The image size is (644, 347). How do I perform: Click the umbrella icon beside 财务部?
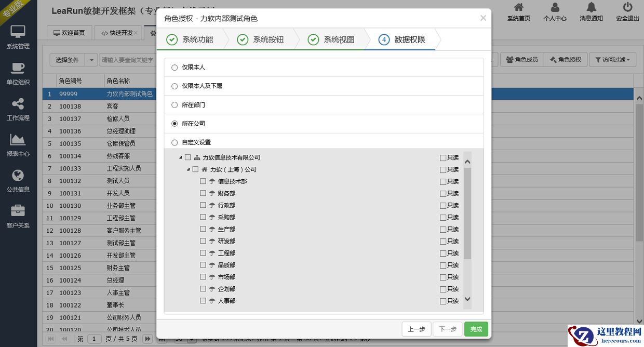[x=212, y=193]
